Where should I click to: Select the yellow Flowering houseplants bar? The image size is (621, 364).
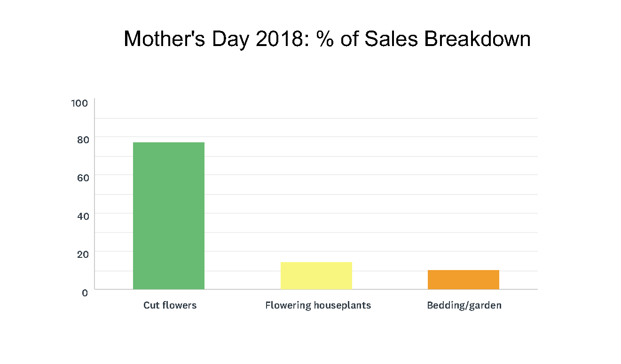point(316,276)
